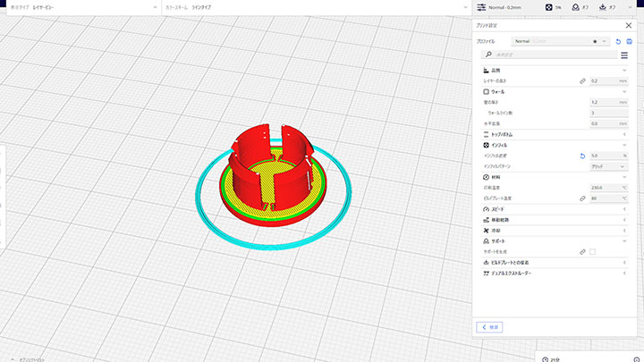Edit the printing temperature 230.0 field

609,188
